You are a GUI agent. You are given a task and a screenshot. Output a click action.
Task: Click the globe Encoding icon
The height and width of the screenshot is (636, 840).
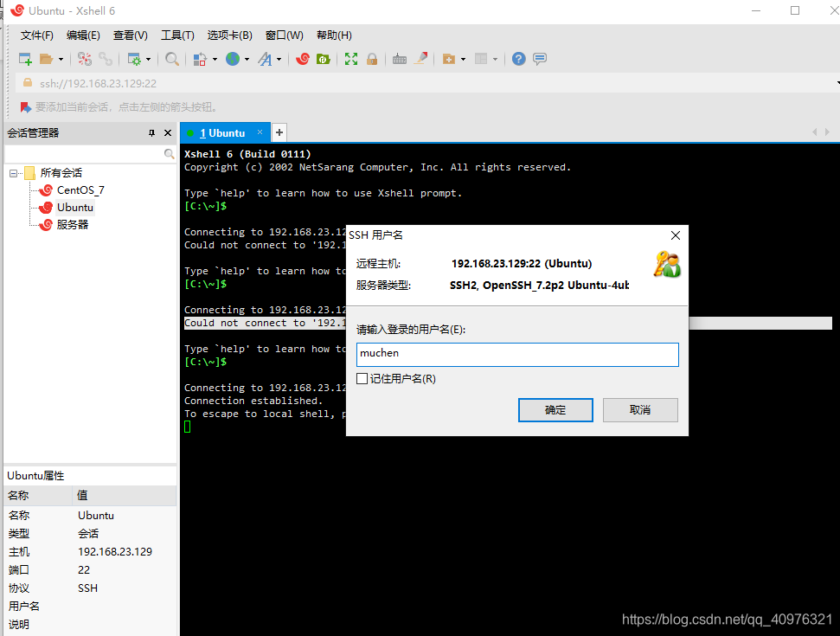click(233, 59)
